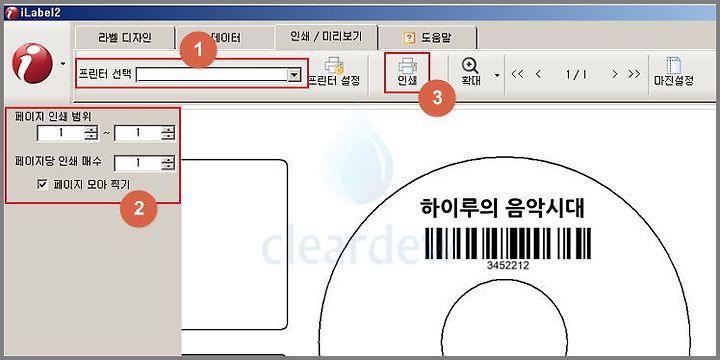Image resolution: width=720 pixels, height=360 pixels.
Task: Open the dropdown arrow beside the logo
Action: click(63, 63)
